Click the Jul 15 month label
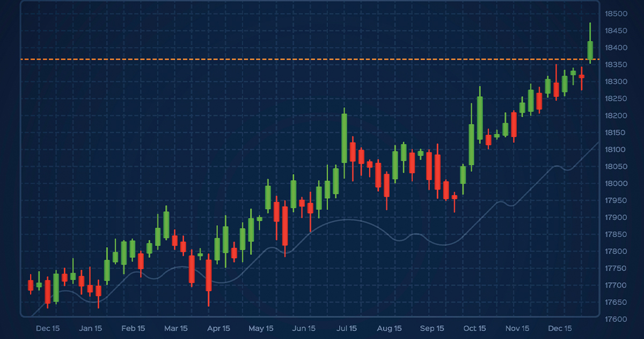This screenshot has width=644, height=339. (348, 328)
